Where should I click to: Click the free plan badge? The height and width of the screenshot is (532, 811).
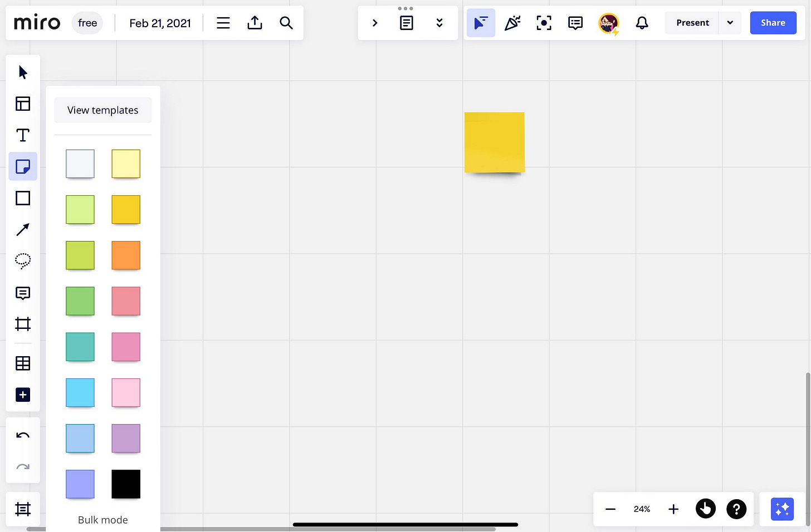point(87,23)
